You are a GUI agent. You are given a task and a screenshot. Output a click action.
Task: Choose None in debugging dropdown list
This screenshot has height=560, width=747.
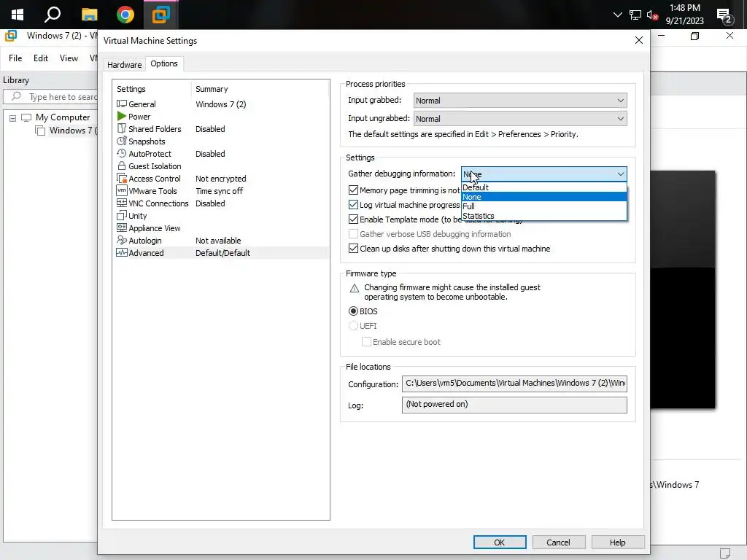[544, 197]
